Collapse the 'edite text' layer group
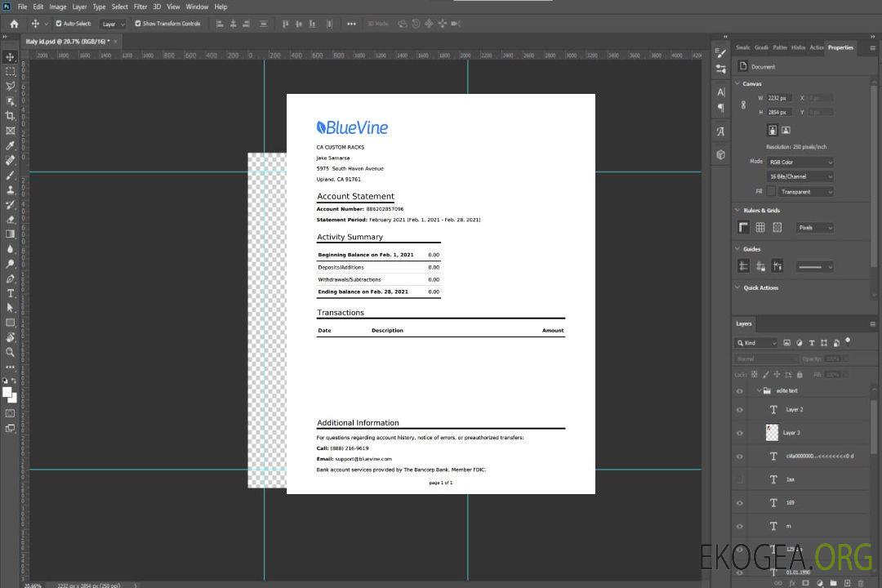 coord(759,390)
